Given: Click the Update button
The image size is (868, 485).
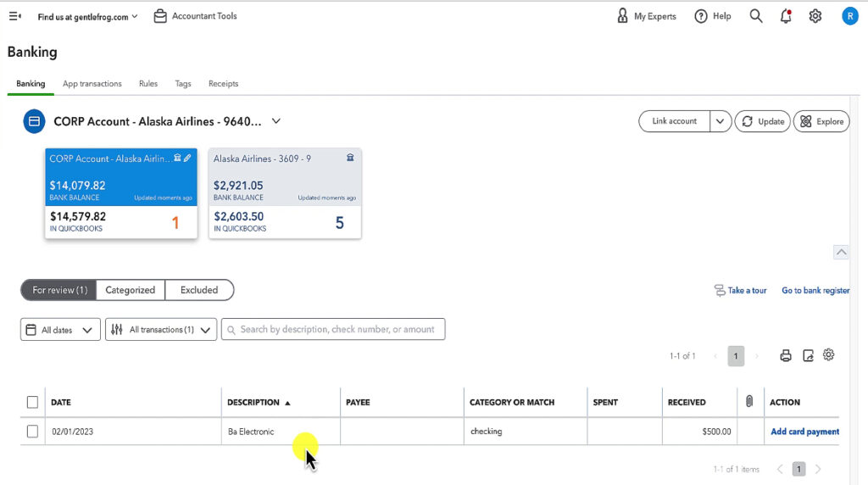Looking at the screenshot, I should (762, 121).
